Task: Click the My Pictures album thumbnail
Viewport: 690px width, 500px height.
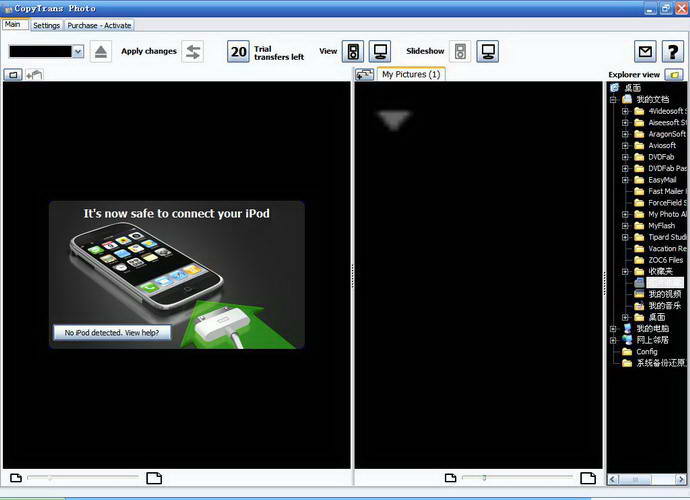Action: [393, 120]
